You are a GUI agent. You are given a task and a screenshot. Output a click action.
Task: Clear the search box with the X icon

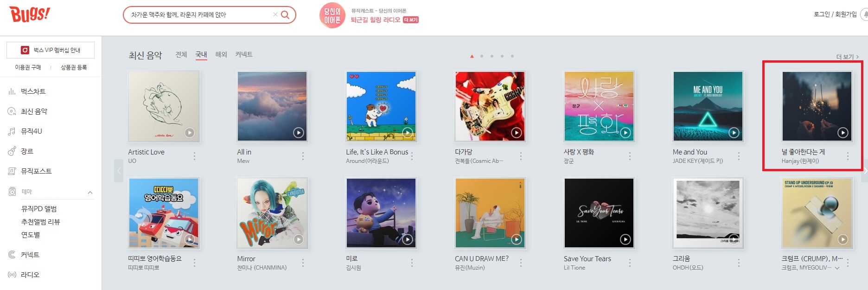[275, 15]
